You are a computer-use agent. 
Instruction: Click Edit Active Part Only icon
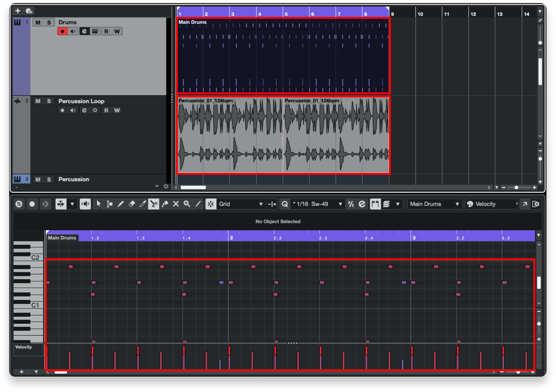387,204
